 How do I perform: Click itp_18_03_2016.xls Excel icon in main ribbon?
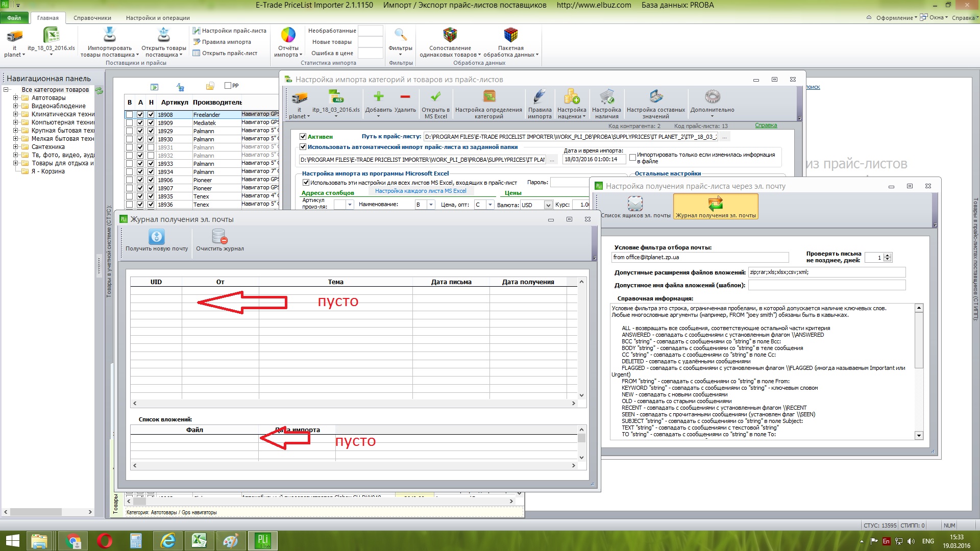[51, 35]
